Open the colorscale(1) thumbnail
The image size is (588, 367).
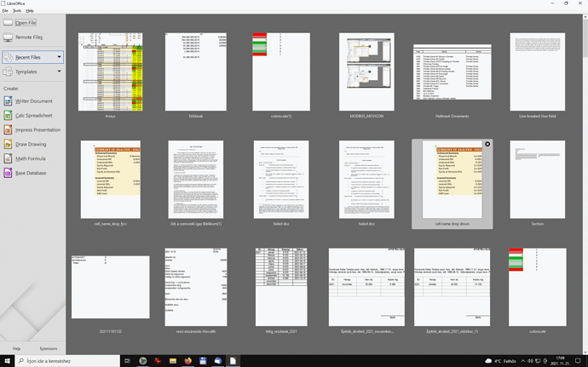click(281, 72)
